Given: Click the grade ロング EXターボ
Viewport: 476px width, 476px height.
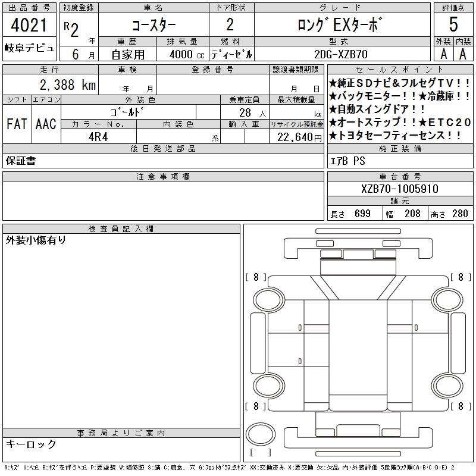Looking at the screenshot, I should click(x=339, y=24).
